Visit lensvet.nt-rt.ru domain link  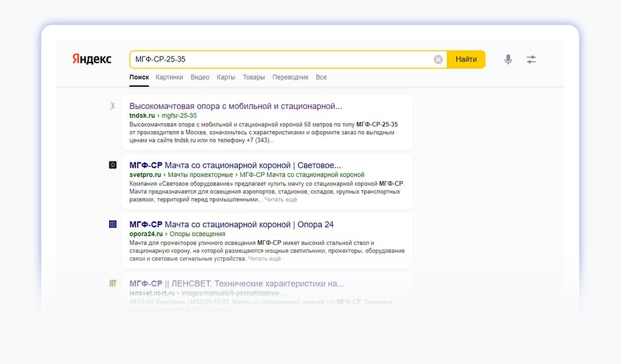tap(152, 293)
